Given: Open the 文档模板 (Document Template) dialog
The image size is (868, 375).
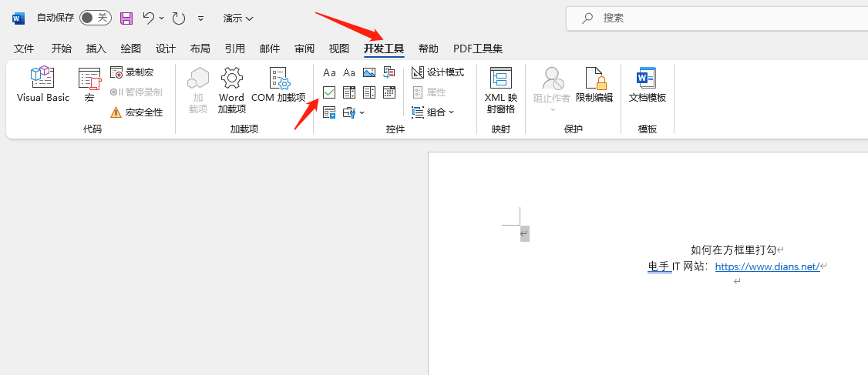Looking at the screenshot, I should click(647, 84).
